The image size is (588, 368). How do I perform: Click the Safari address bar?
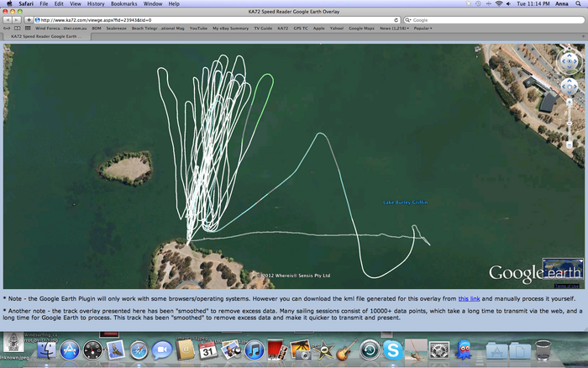(x=210, y=19)
